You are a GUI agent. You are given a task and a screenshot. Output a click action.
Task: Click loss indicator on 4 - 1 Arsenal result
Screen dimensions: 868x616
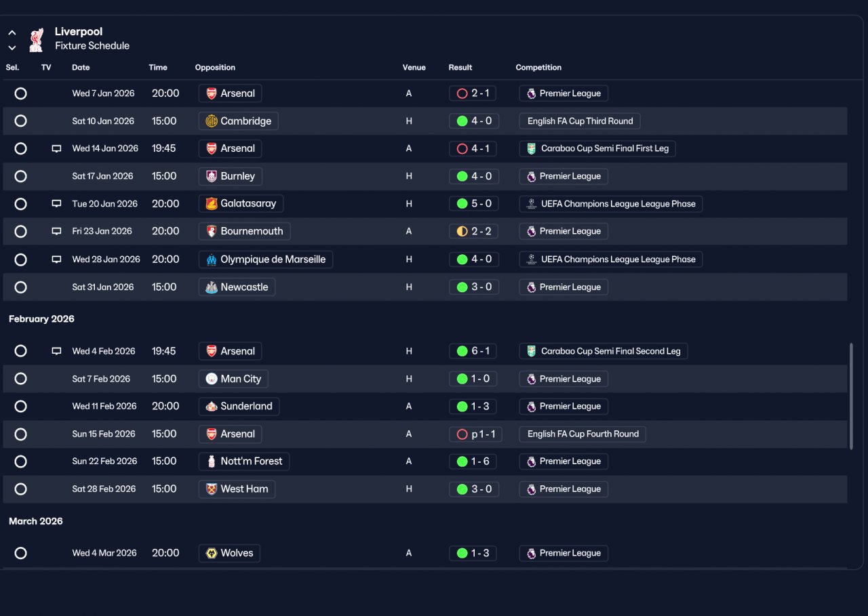[462, 149]
